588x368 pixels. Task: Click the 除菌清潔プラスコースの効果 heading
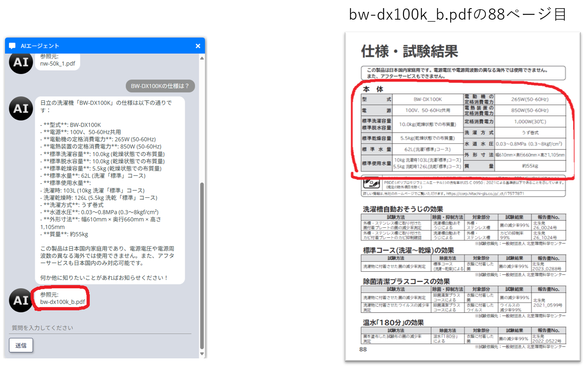pyautogui.click(x=406, y=281)
